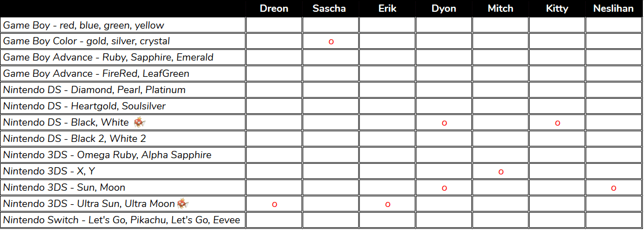Click the Magikarp icon beside Black, White
Image resolution: width=644 pixels, height=230 pixels.
pos(140,122)
